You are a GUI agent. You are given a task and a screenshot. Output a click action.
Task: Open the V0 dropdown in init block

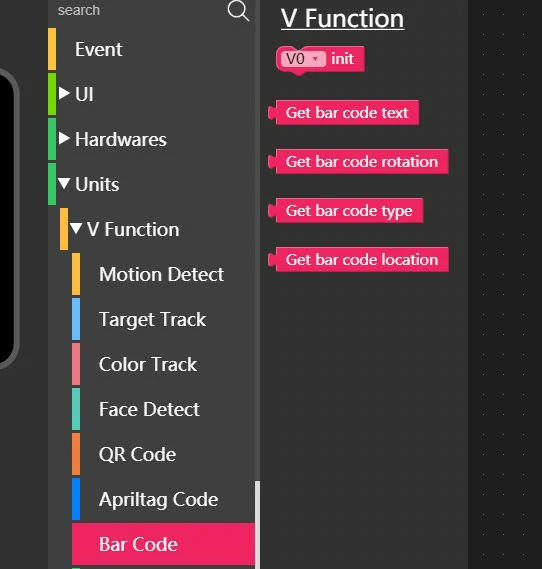point(303,59)
